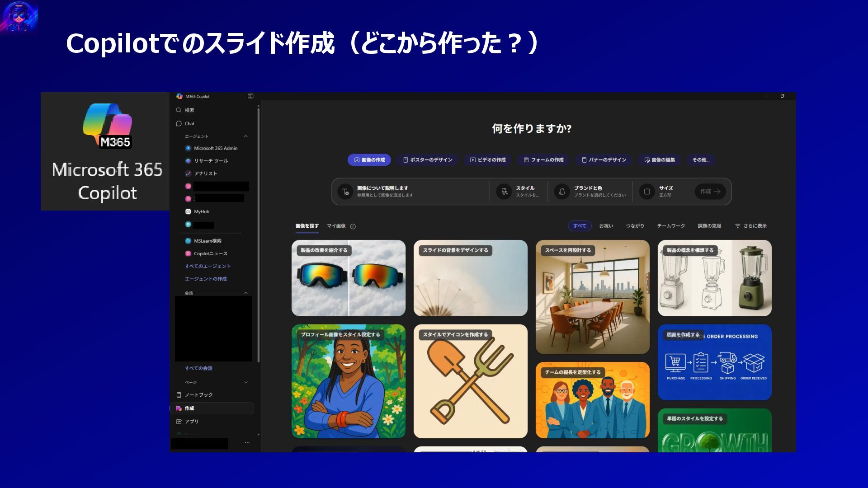Select the ポスターのデザイン tab
This screenshot has width=868, height=488.
[x=428, y=160]
